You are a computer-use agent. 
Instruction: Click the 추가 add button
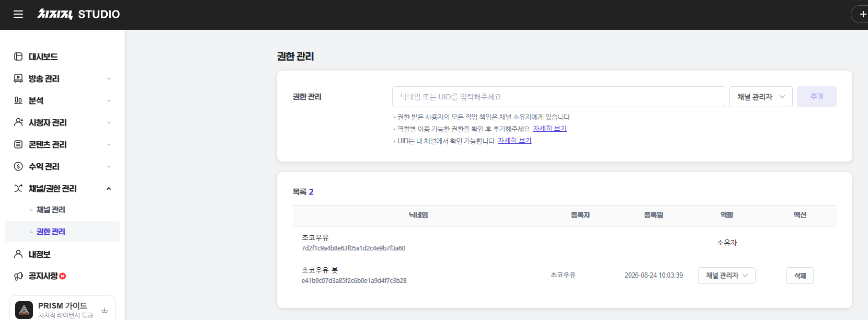[817, 97]
